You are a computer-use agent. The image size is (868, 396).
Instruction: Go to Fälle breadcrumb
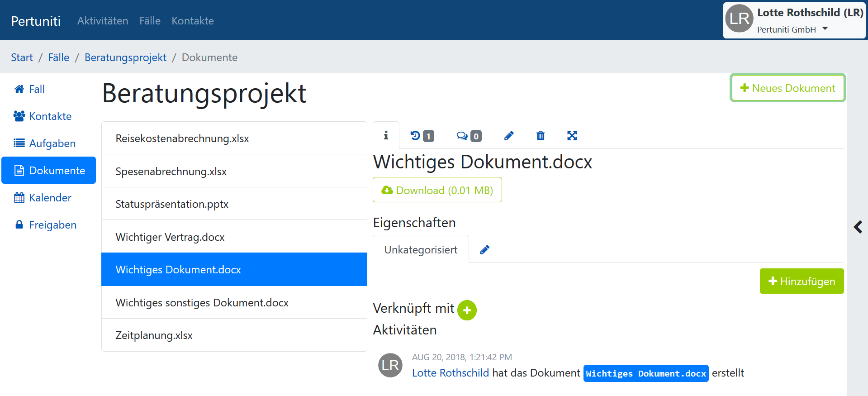tap(59, 57)
